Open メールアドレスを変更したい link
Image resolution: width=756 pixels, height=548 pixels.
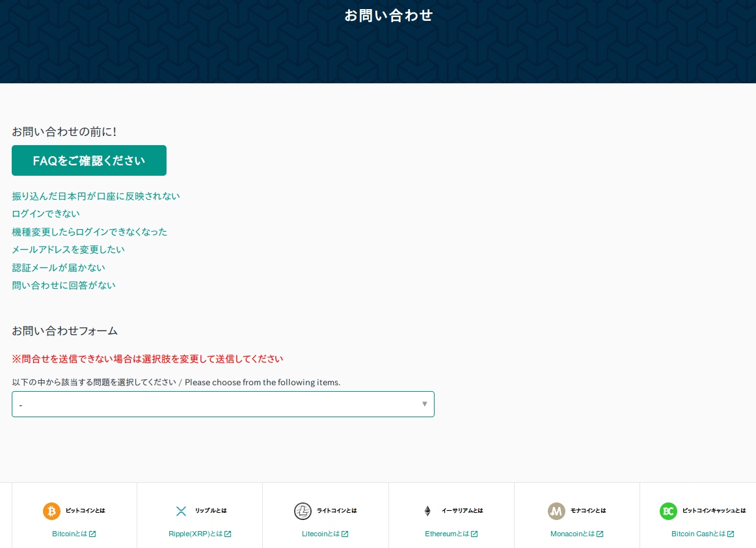click(68, 249)
